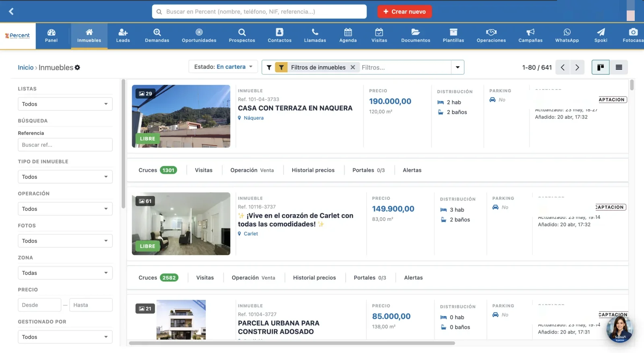Open the WhatsApp section

(x=567, y=35)
